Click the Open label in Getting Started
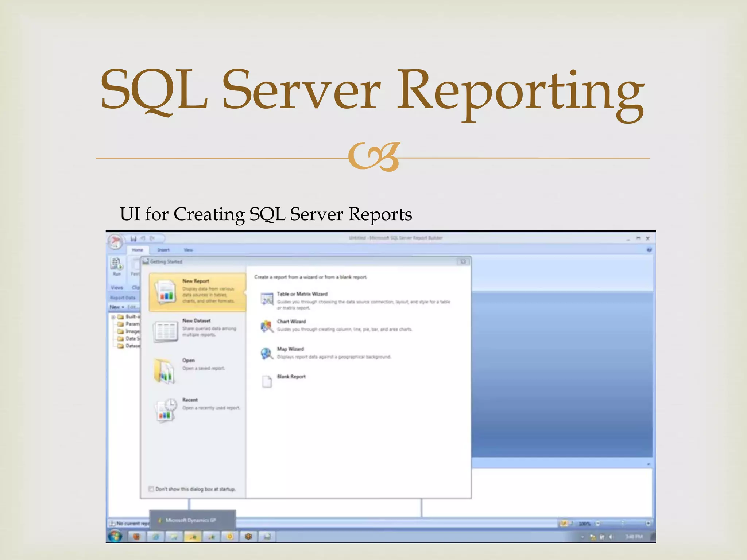 pyautogui.click(x=189, y=360)
